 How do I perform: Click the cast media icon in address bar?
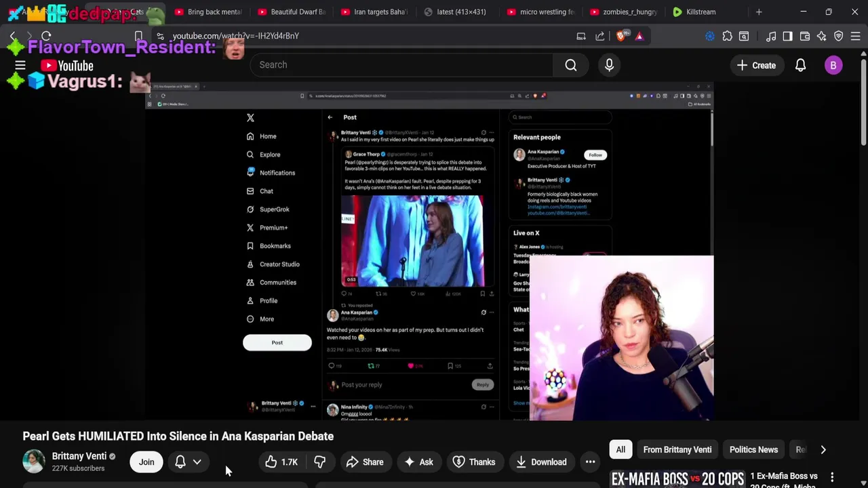(x=581, y=36)
